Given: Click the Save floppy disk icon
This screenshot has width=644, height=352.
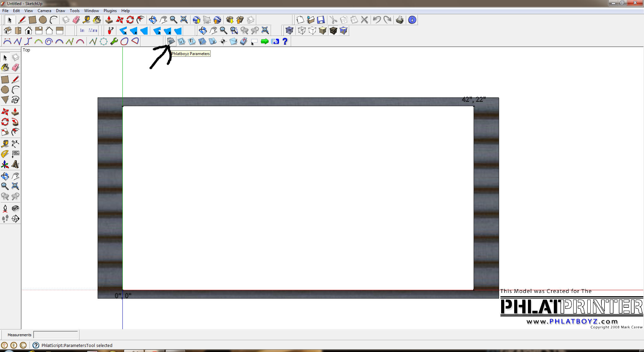Looking at the screenshot, I should [321, 20].
